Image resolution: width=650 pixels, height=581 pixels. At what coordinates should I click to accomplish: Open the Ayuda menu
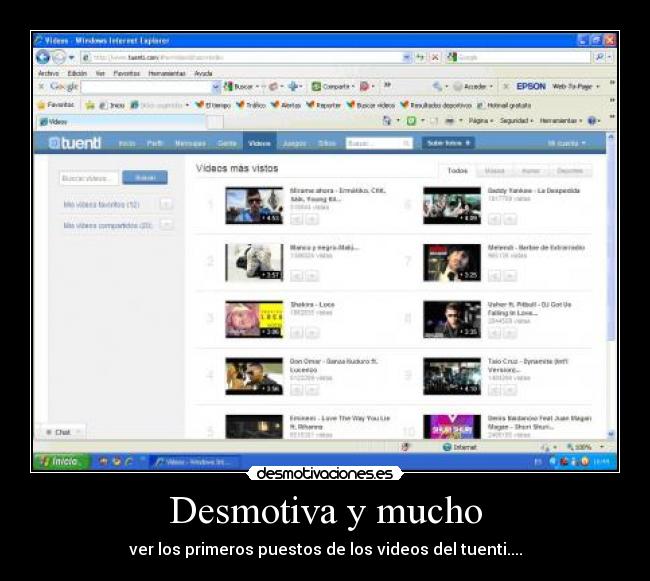(203, 73)
